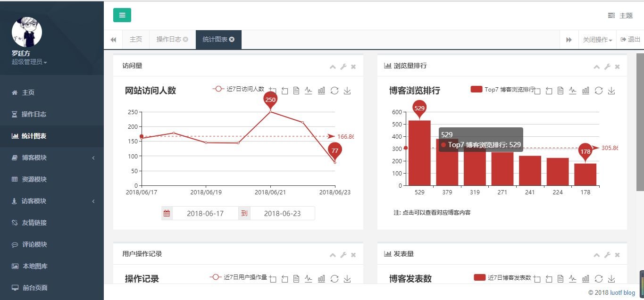
Task: Click the calendar icon beside 2018-06-17
Action: pyautogui.click(x=167, y=213)
